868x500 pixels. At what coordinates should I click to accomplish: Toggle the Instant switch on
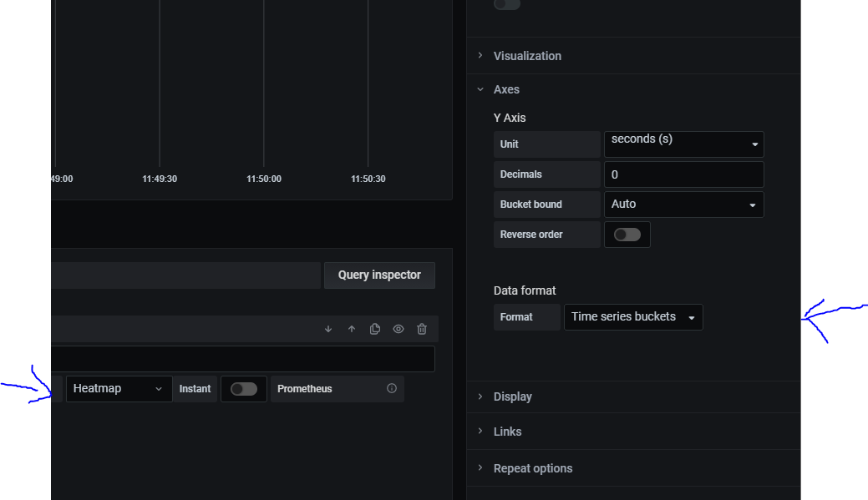pos(243,388)
